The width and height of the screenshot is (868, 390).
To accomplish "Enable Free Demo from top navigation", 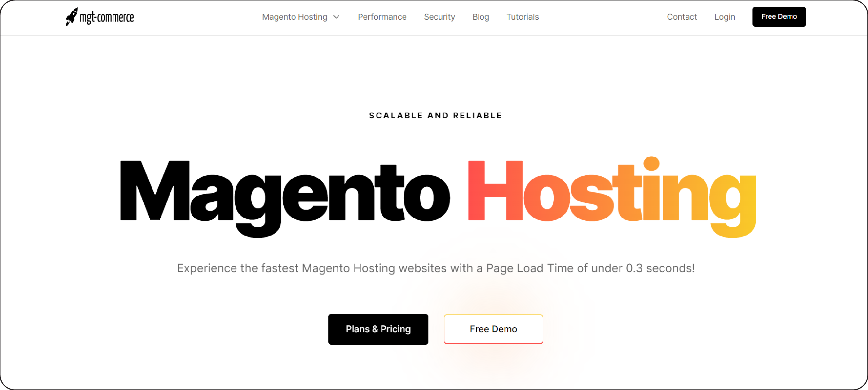I will (x=779, y=17).
